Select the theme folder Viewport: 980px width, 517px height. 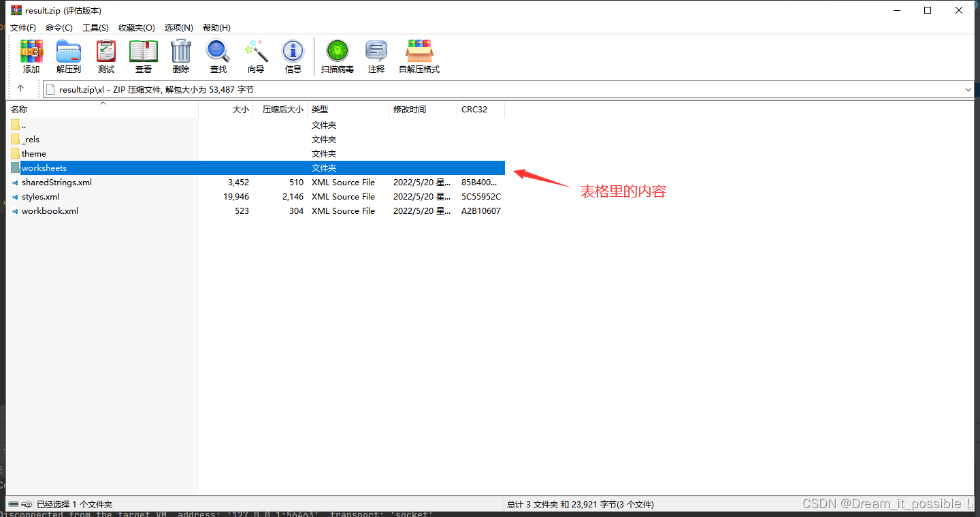pos(33,153)
